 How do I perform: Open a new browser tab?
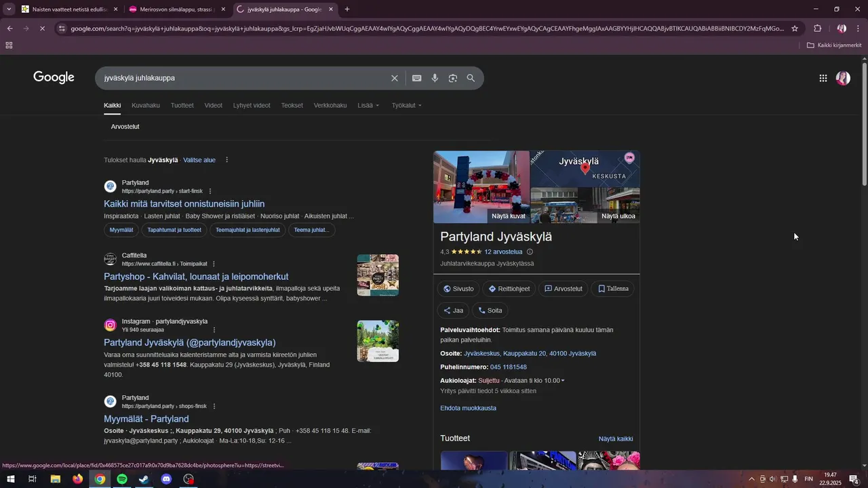pyautogui.click(x=347, y=9)
